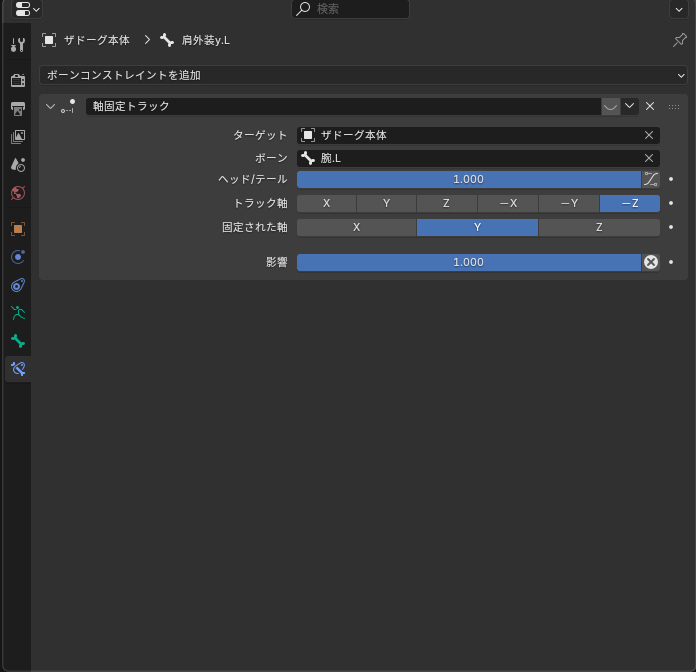
Task: Open the Output properties tab
Action: [x=18, y=108]
